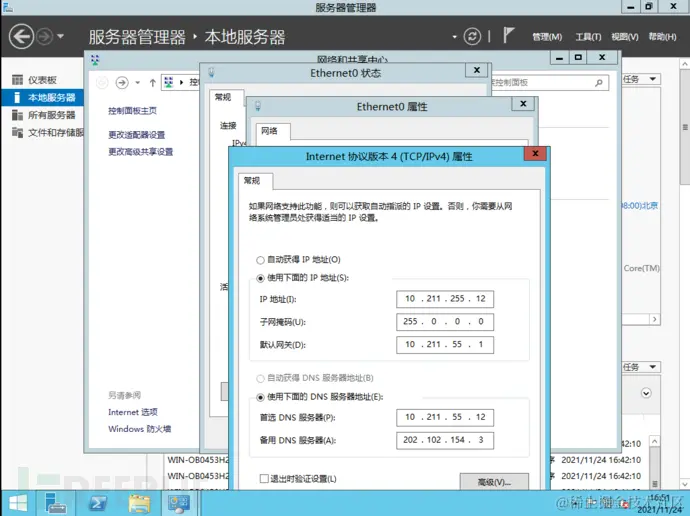Click the taskbar clock showing 2021/11/24
Screen dimensions: 690x516
659,504
